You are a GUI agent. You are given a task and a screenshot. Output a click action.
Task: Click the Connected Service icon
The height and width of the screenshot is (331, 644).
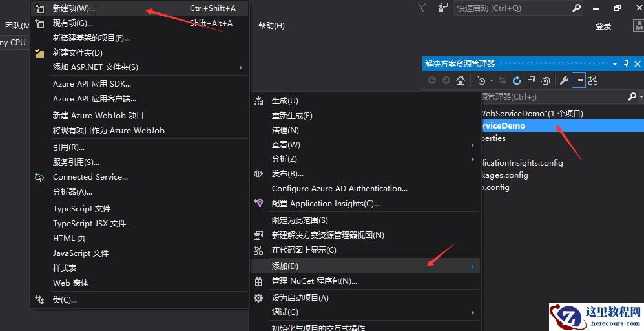pyautogui.click(x=39, y=176)
